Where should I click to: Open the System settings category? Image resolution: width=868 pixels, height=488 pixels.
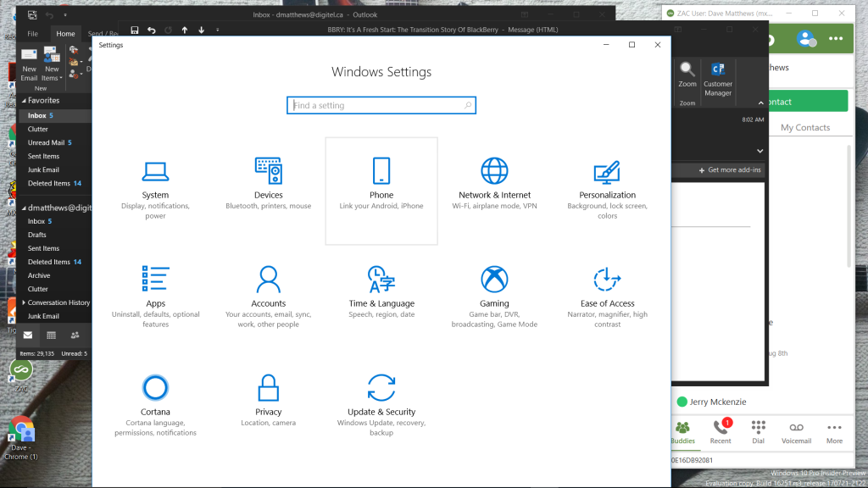155,190
